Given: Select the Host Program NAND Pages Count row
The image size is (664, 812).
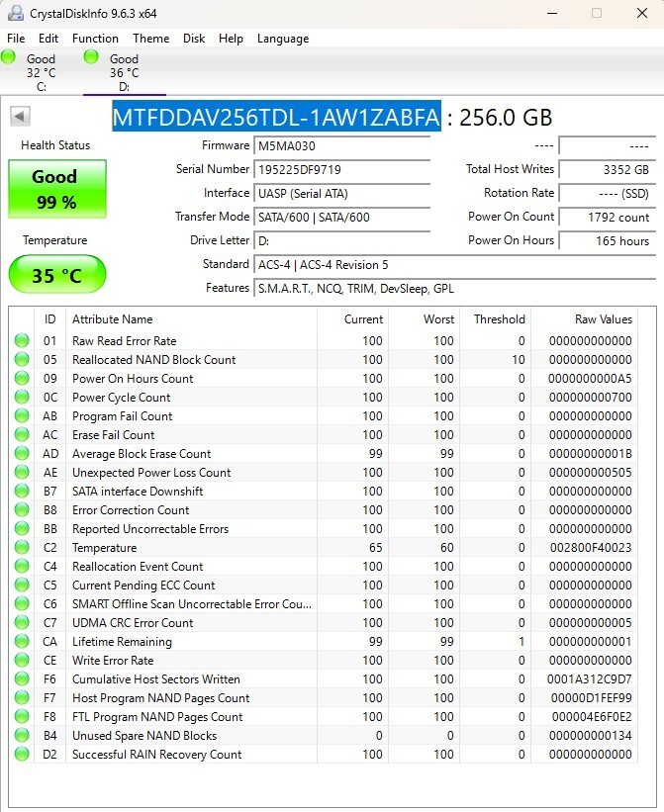Looking at the screenshot, I should click(324, 698).
